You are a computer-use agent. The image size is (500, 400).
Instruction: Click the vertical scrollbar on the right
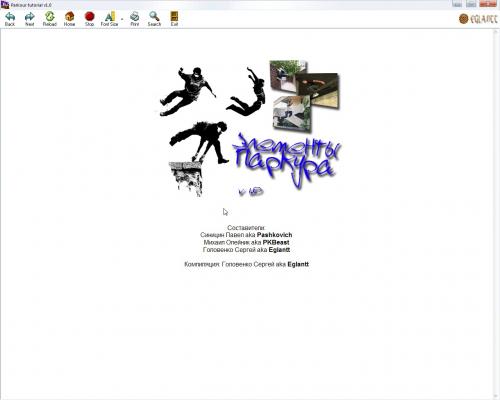pos(496,213)
